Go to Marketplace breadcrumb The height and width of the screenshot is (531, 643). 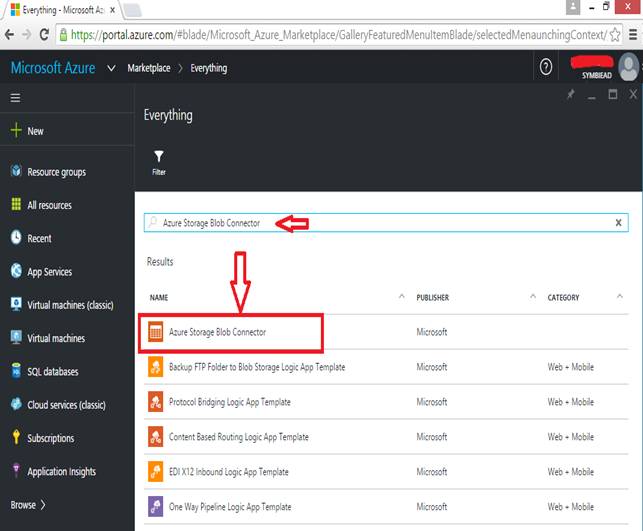coord(149,68)
